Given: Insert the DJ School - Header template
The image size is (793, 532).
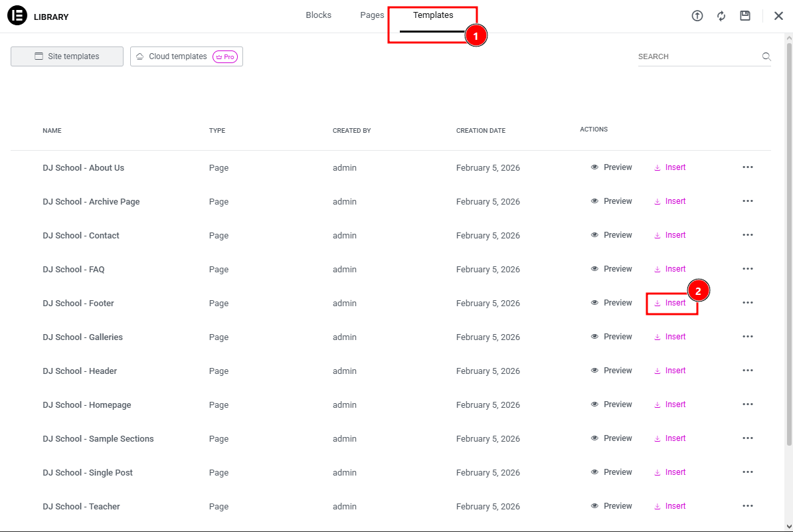Looking at the screenshot, I should tap(670, 371).
